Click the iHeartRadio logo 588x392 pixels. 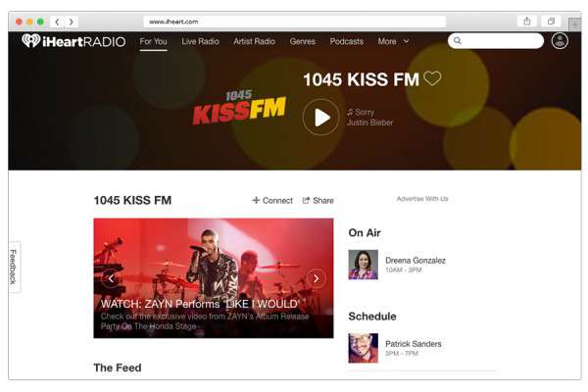coord(73,41)
